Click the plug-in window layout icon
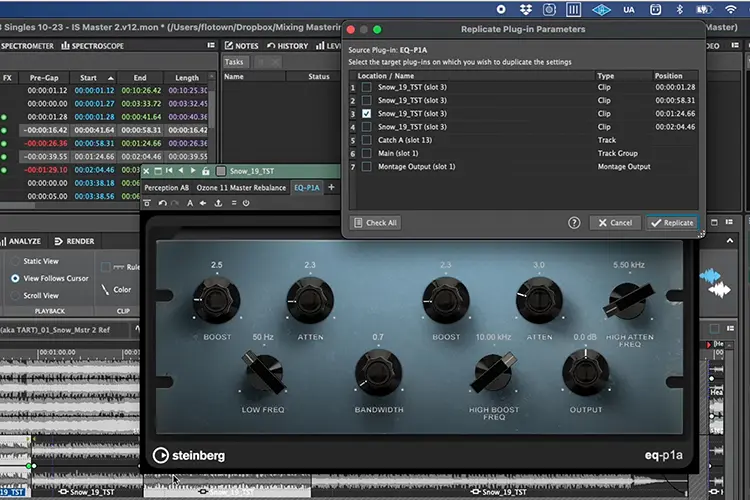The width and height of the screenshot is (750, 500). point(158,171)
